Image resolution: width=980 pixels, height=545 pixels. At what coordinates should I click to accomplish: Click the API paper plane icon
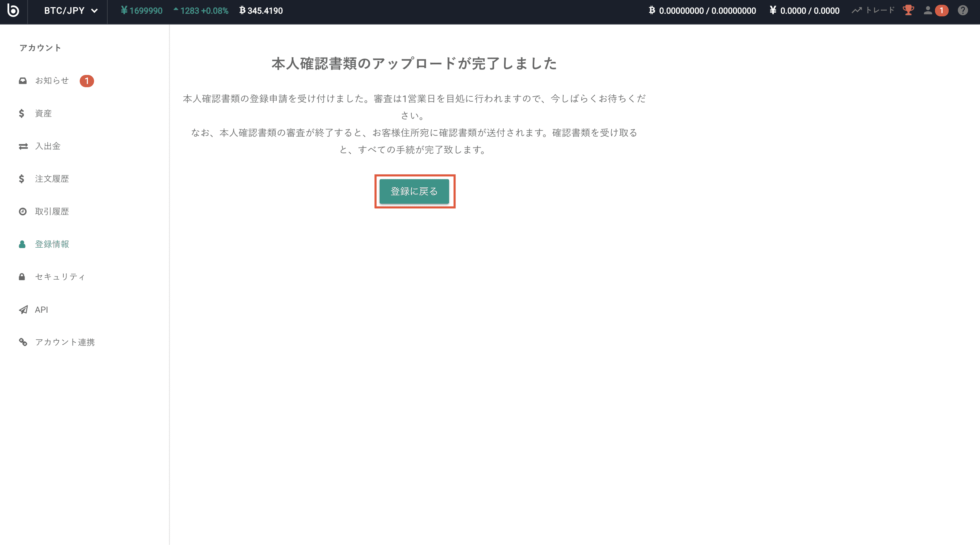[23, 310]
